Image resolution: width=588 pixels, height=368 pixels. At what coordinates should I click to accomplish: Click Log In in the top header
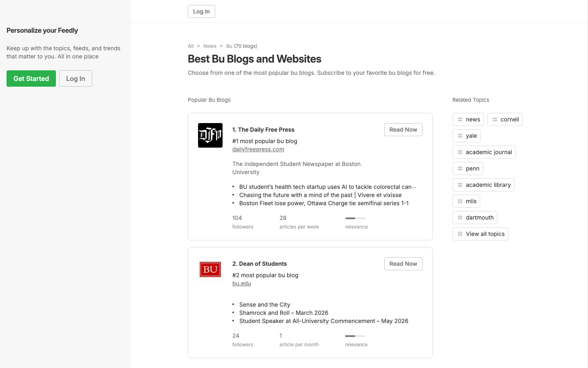click(x=201, y=11)
